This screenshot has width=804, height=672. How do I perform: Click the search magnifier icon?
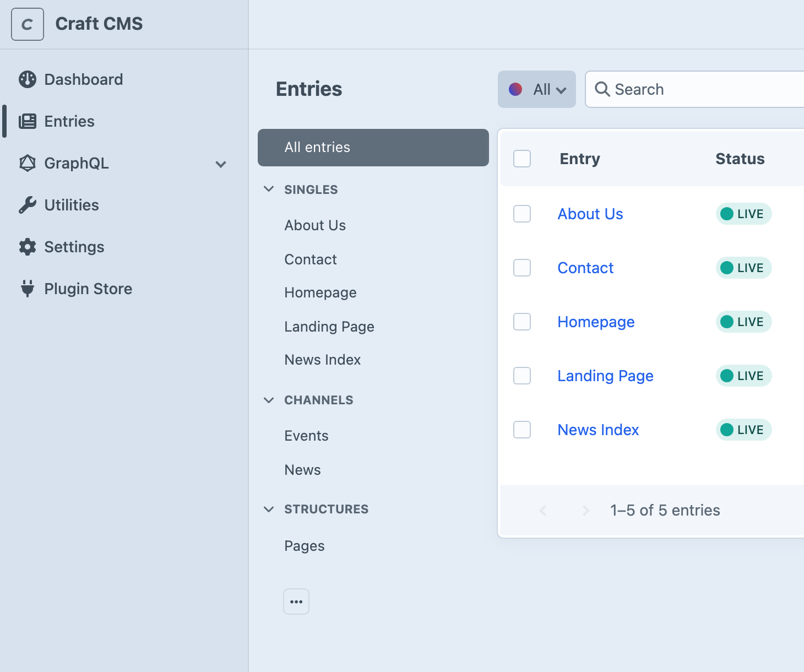602,89
